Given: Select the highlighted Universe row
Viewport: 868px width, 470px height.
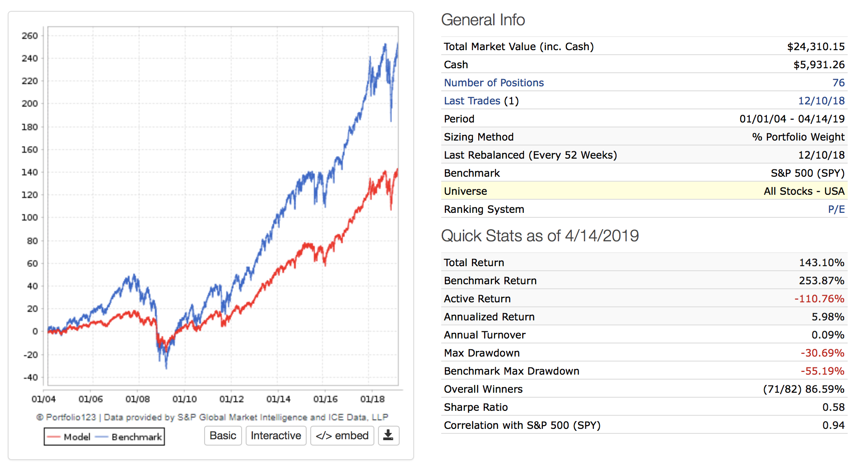Looking at the screenshot, I should [644, 191].
